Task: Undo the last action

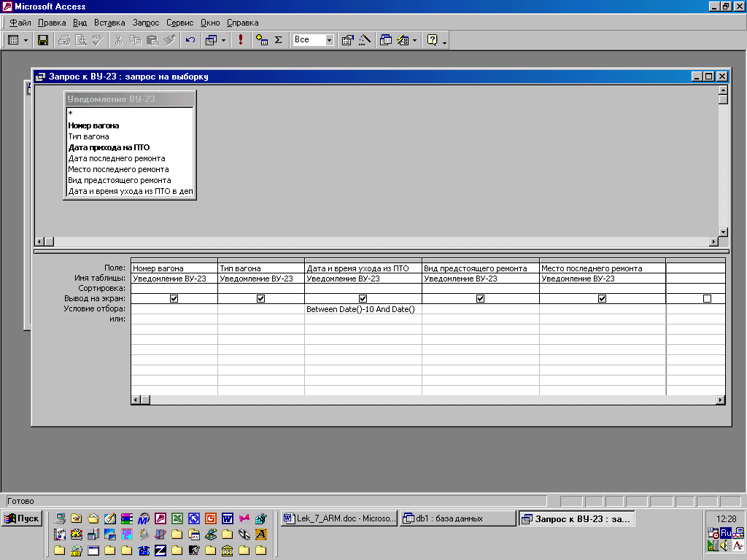Action: pyautogui.click(x=190, y=41)
